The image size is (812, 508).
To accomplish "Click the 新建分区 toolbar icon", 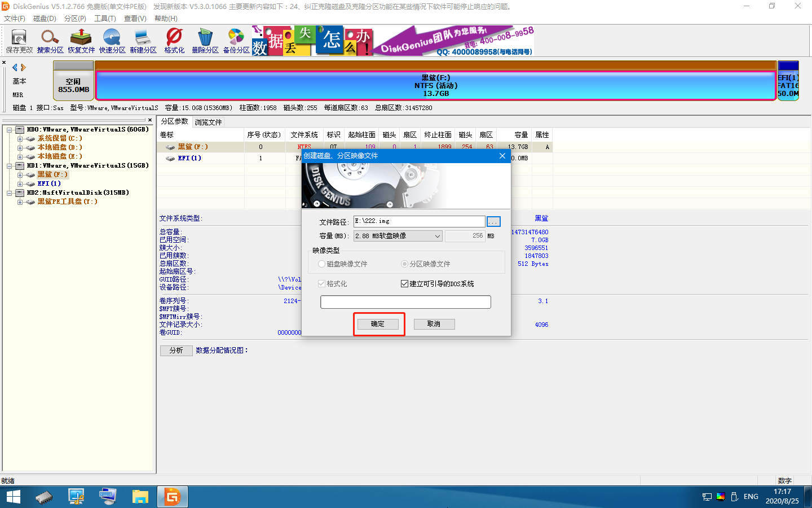I will 143,41.
